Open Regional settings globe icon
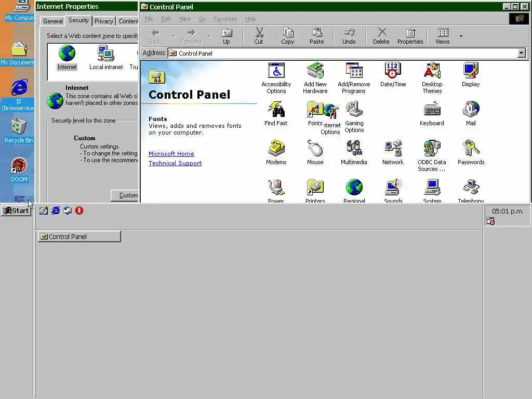The image size is (532, 399). (x=354, y=191)
